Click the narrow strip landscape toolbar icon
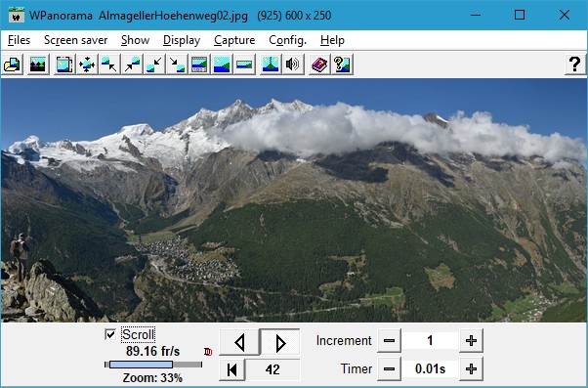Viewport: 588px width, 388px height. [244, 65]
